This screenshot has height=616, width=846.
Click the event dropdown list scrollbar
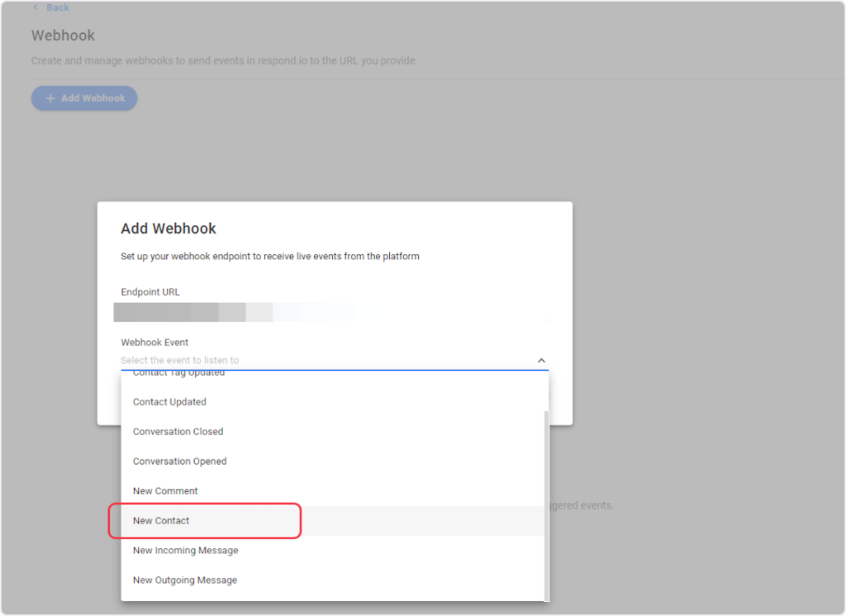(544, 504)
